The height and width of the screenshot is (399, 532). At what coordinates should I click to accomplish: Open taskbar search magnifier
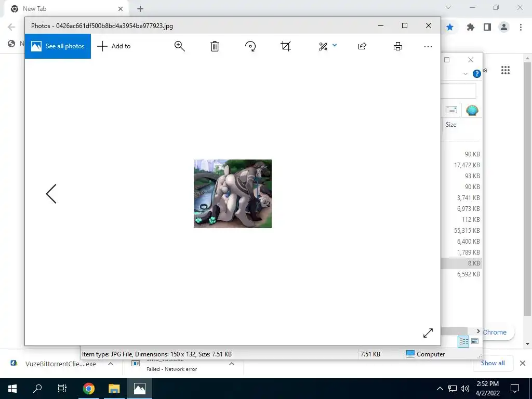point(37,389)
